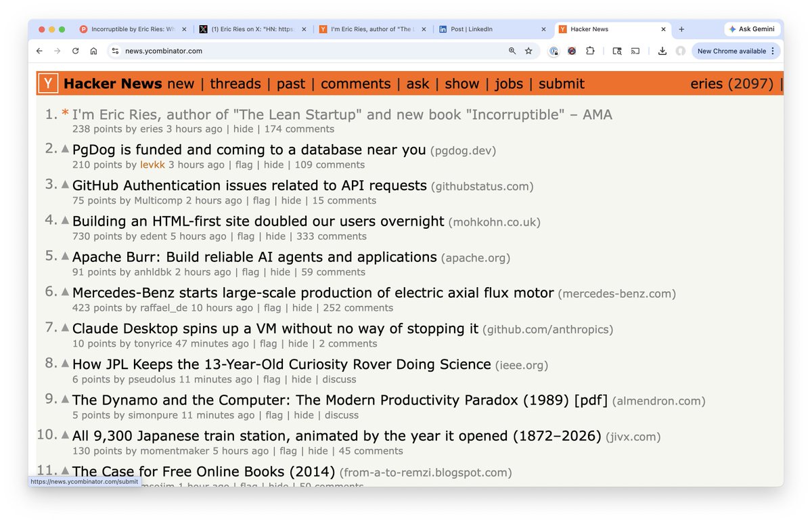Open the 'jobs' nav link
Image resolution: width=812 pixels, height=524 pixels.
click(x=509, y=83)
